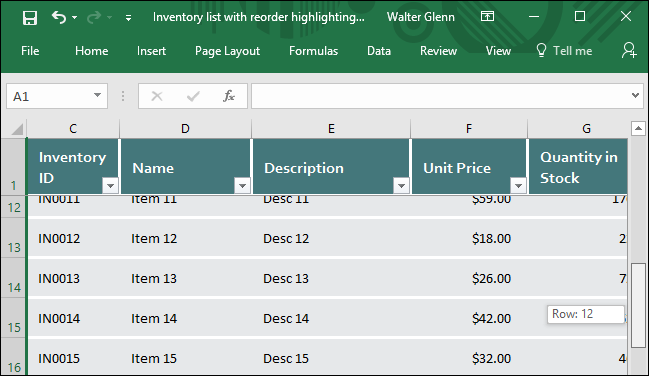This screenshot has width=649, height=376.
Task: Open the File menu
Action: click(30, 51)
